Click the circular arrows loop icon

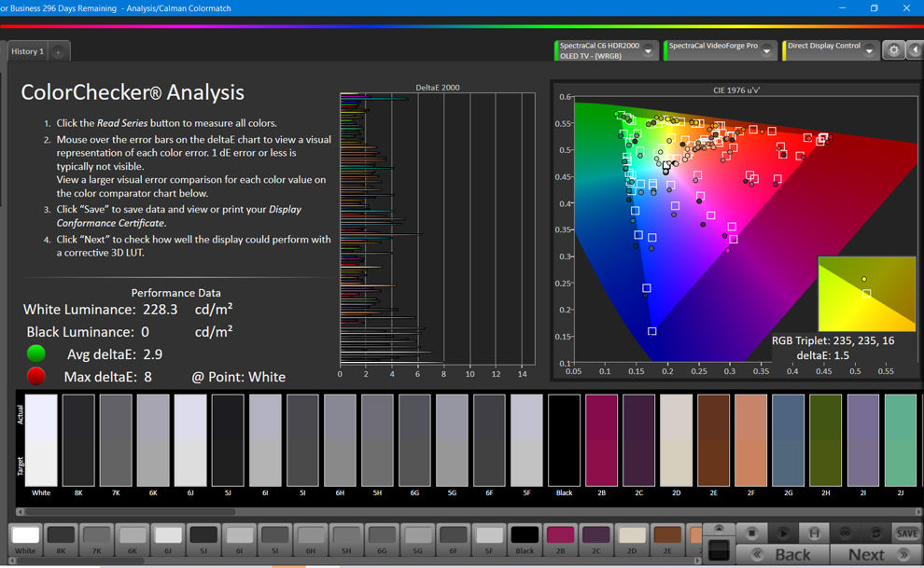(875, 533)
